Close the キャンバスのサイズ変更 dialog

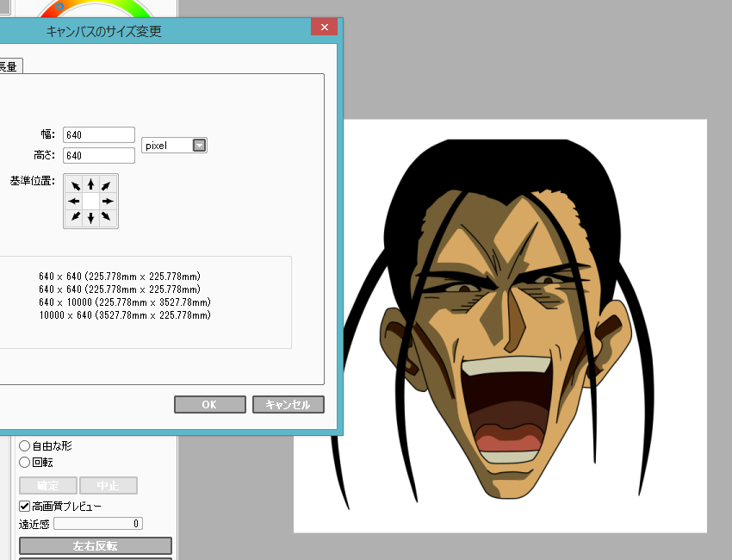325,27
